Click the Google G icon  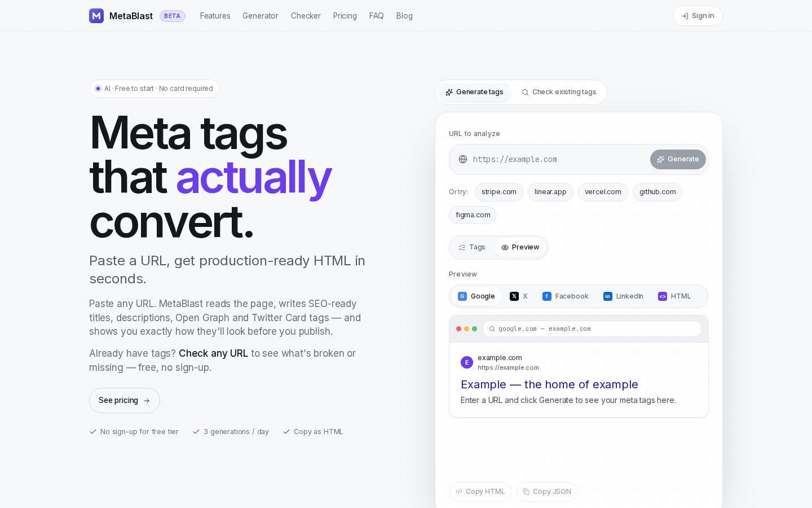click(x=462, y=296)
